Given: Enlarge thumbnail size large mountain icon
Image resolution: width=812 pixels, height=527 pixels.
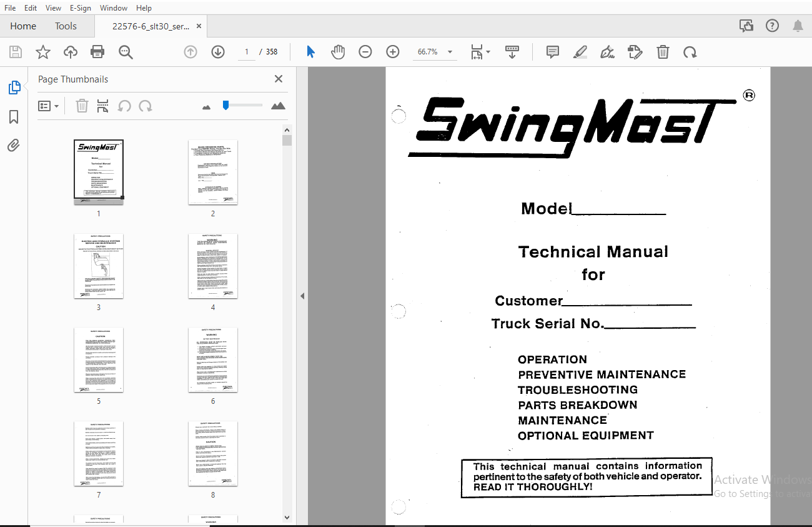Looking at the screenshot, I should tap(278, 106).
